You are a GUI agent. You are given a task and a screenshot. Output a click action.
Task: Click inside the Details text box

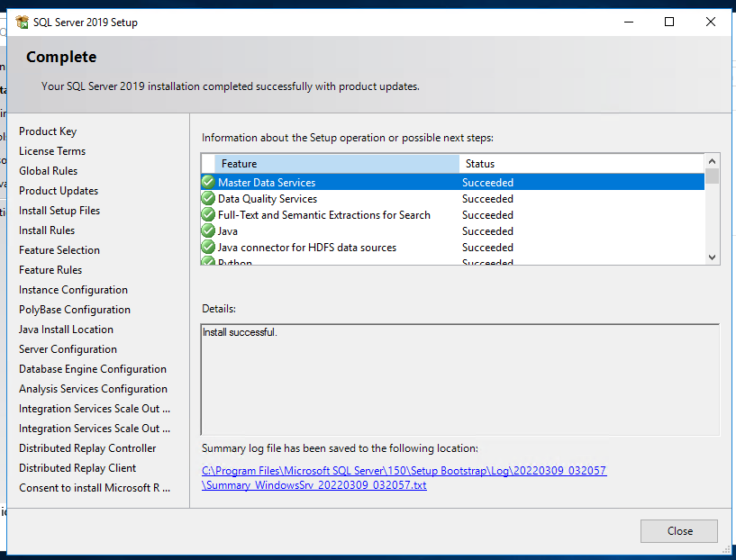point(460,379)
